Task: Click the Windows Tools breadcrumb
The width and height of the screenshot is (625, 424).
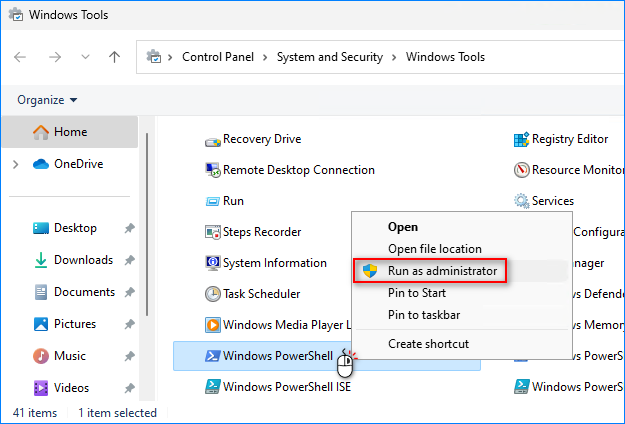Action: (x=445, y=57)
